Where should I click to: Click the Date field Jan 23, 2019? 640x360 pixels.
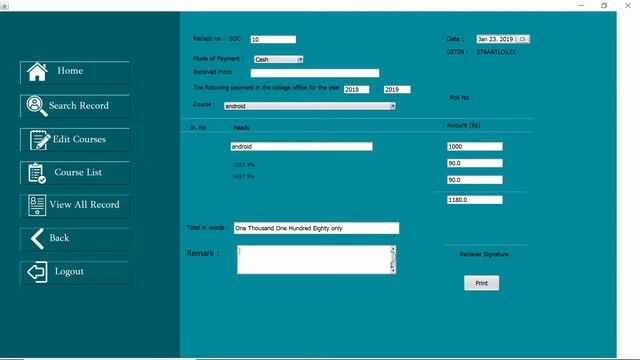(496, 39)
